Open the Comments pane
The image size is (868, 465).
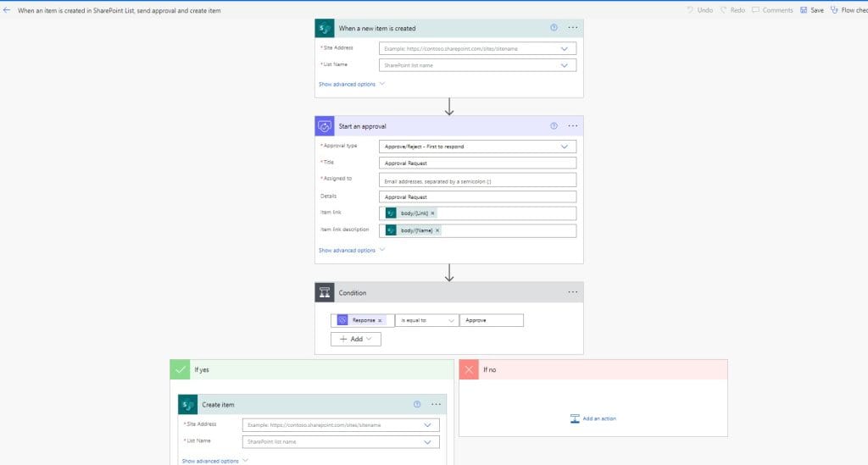772,10
